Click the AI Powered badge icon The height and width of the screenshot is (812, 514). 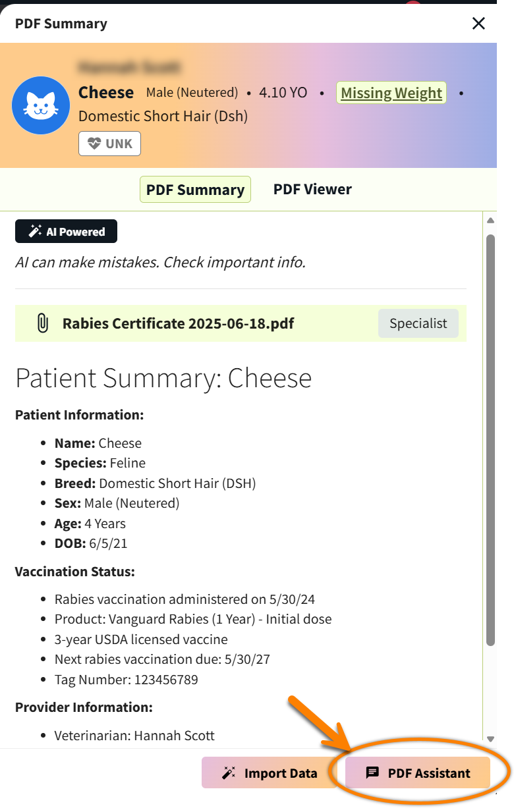[x=34, y=231]
